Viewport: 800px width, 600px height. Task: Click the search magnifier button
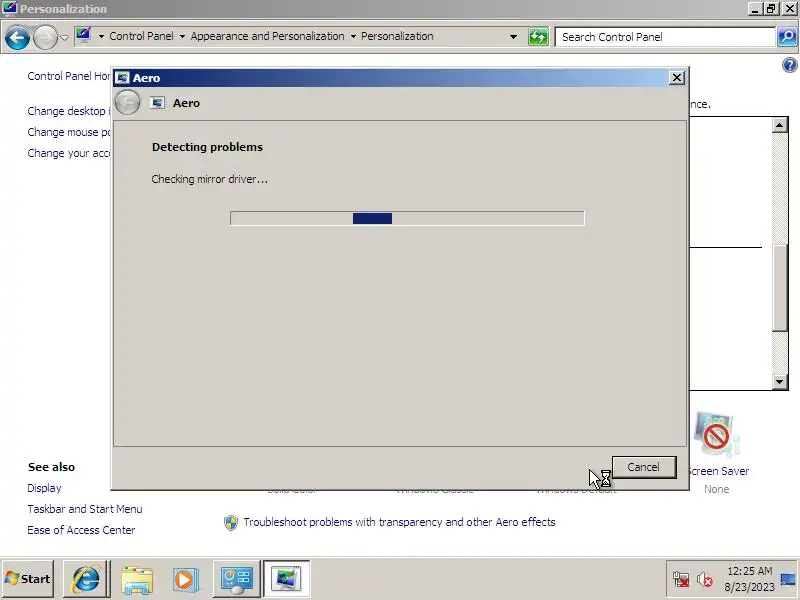point(787,37)
